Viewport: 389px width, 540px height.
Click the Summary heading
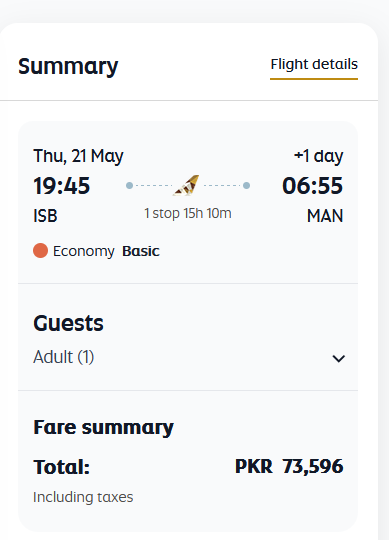click(x=68, y=67)
